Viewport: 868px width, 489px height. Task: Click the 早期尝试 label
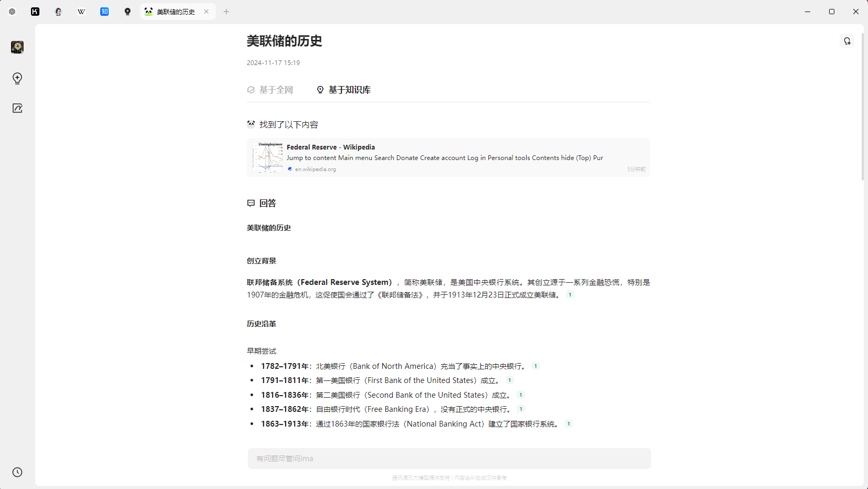tap(262, 351)
